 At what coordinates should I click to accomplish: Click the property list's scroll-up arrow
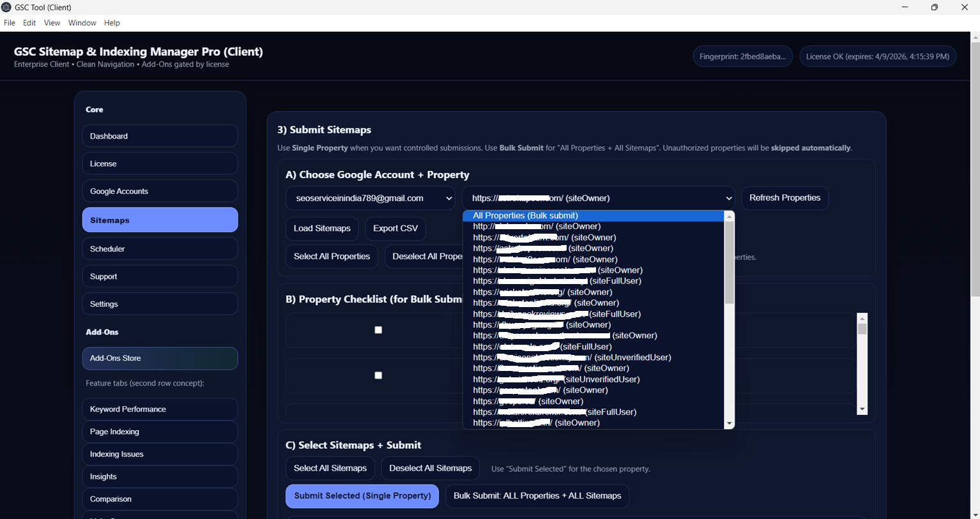click(729, 216)
